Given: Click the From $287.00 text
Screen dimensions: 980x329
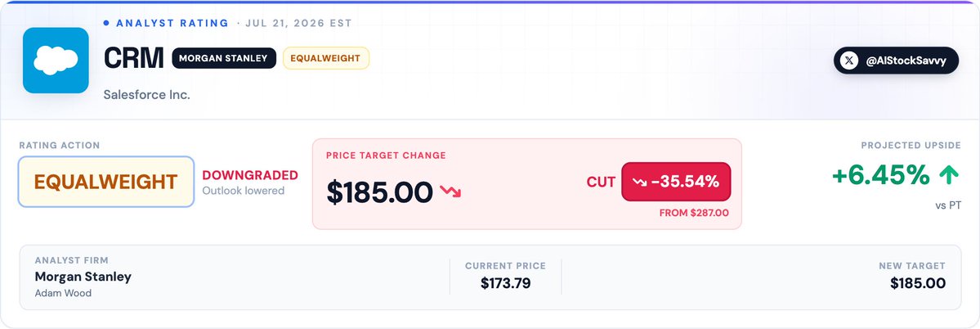Looking at the screenshot, I should (694, 213).
